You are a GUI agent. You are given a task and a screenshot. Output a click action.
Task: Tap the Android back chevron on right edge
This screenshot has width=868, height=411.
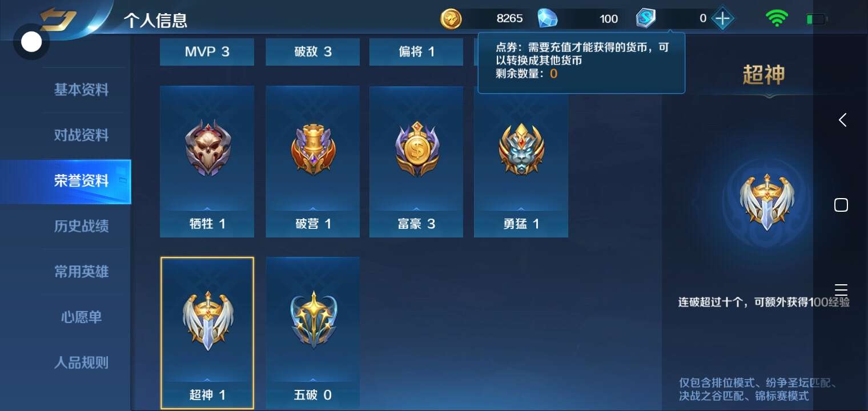point(842,120)
